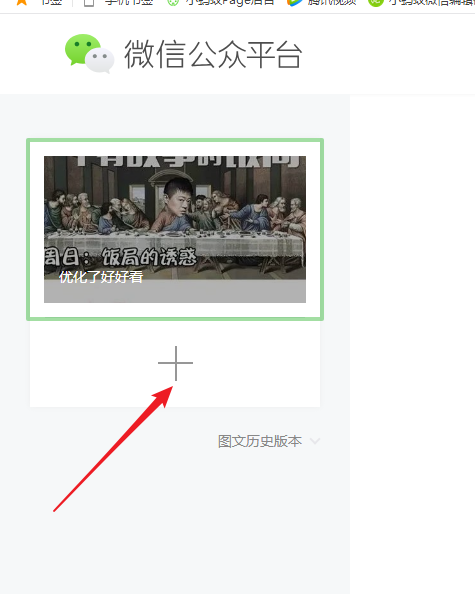Click the white editor area on right

click(412, 344)
